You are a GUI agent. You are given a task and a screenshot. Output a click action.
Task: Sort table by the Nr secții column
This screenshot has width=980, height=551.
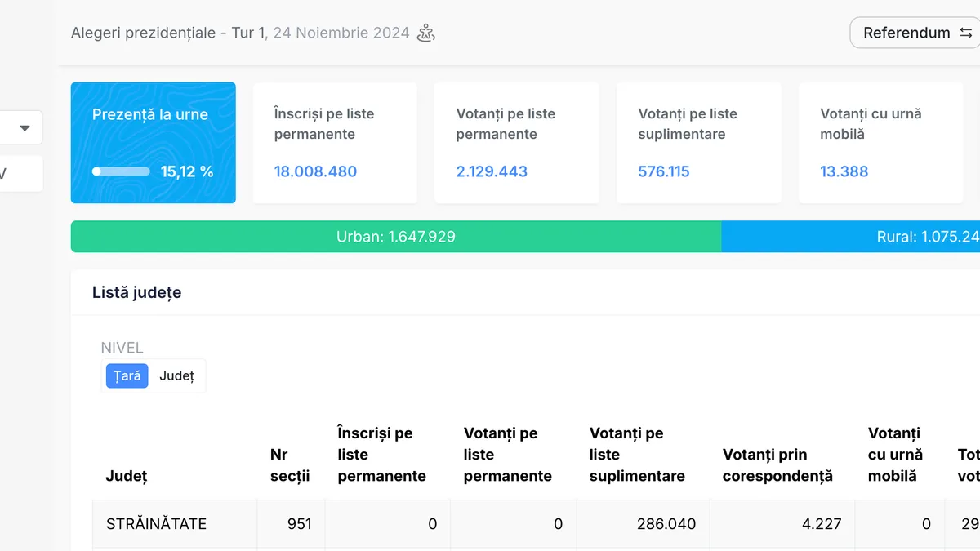point(290,465)
